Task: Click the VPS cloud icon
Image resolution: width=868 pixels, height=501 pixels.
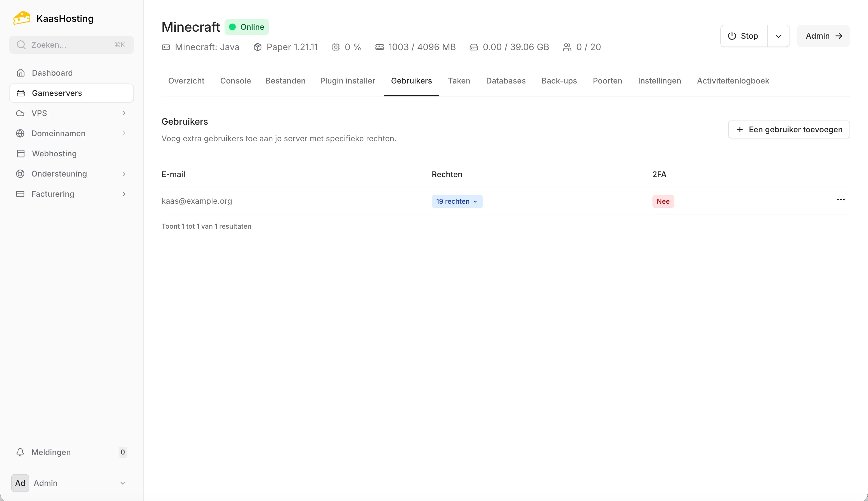Action: point(20,113)
